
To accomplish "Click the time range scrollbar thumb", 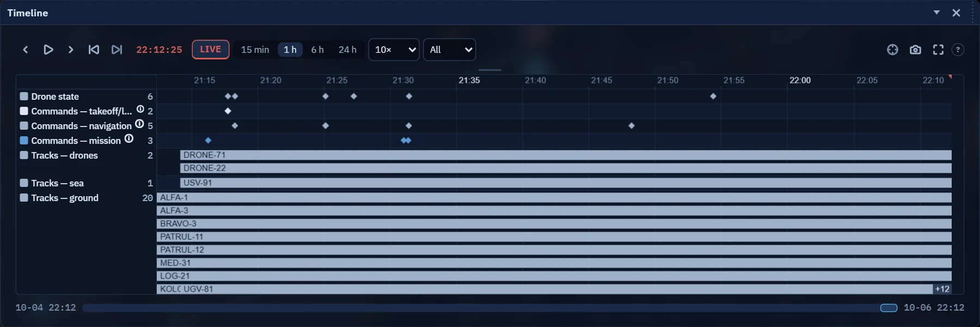I will [889, 308].
